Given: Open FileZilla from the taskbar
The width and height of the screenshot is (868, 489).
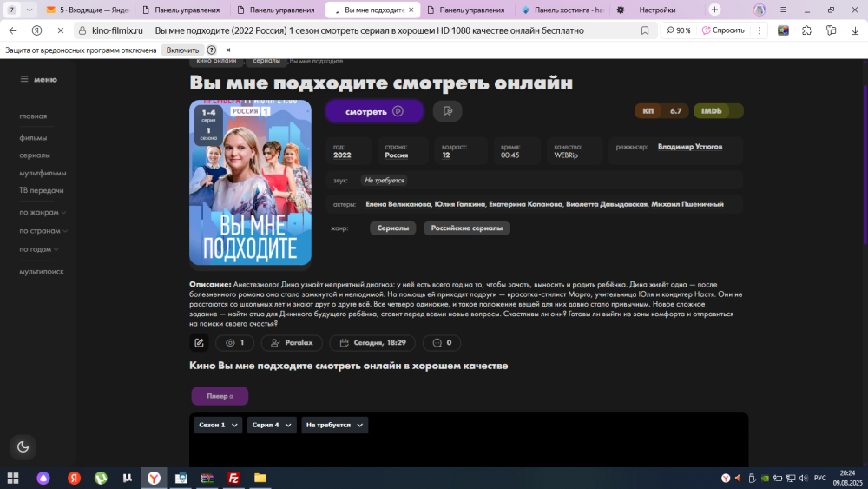Looking at the screenshot, I should (233, 478).
